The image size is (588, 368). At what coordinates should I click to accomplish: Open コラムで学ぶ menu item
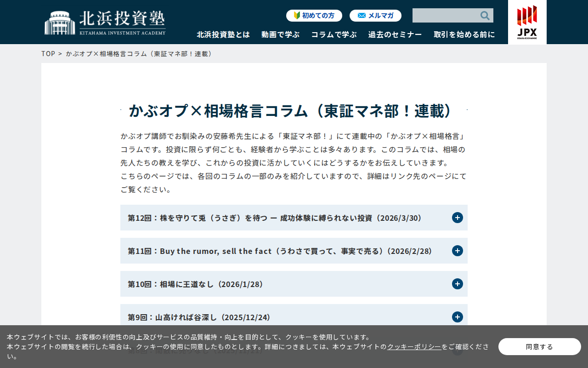click(334, 34)
